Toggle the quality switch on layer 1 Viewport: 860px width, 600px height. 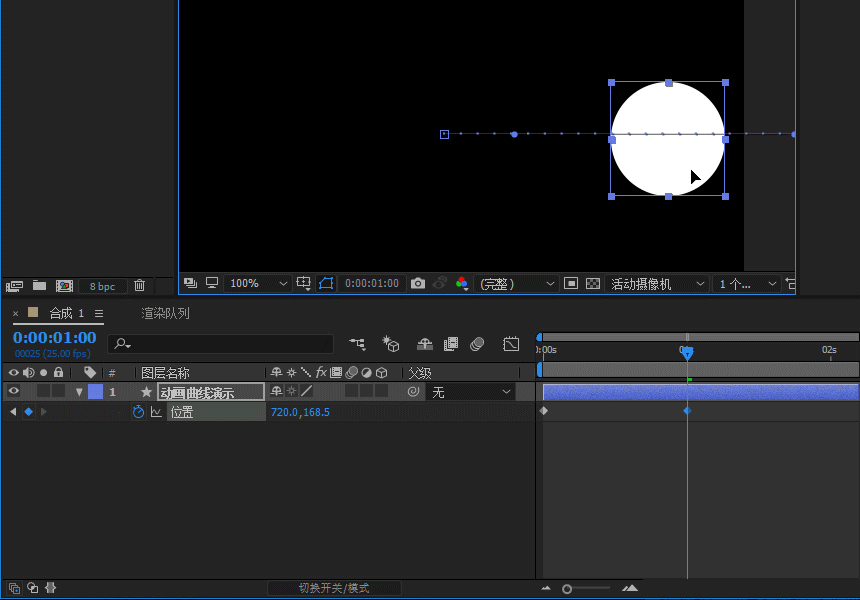(307, 391)
